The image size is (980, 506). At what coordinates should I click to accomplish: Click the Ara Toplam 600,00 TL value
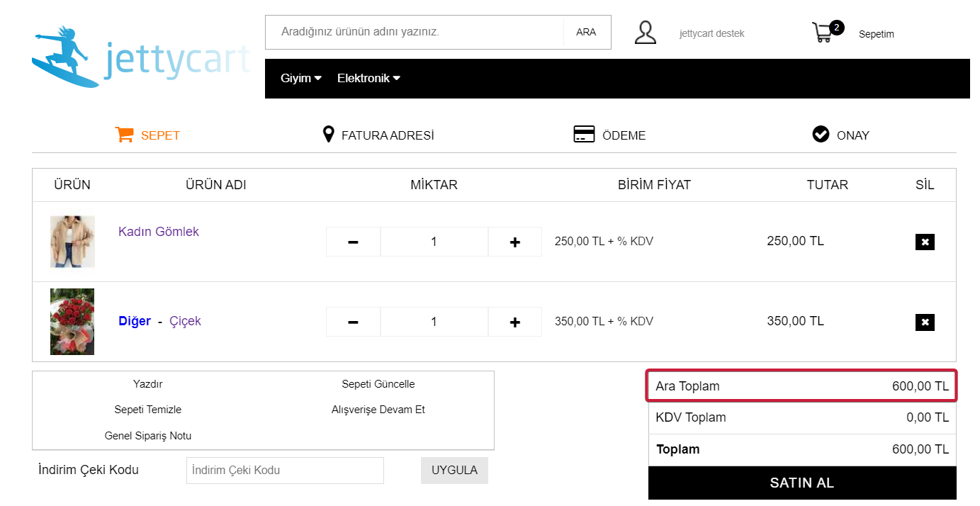coord(920,386)
